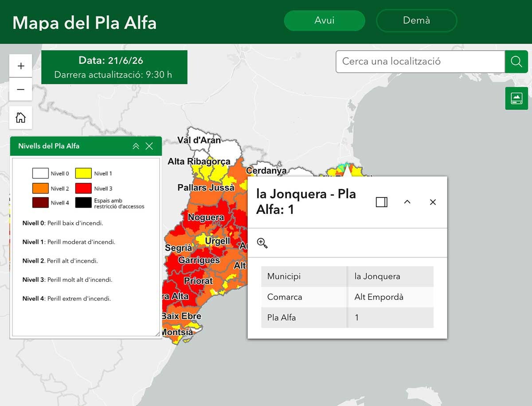Click the Alt Empordà comarca value

click(379, 297)
